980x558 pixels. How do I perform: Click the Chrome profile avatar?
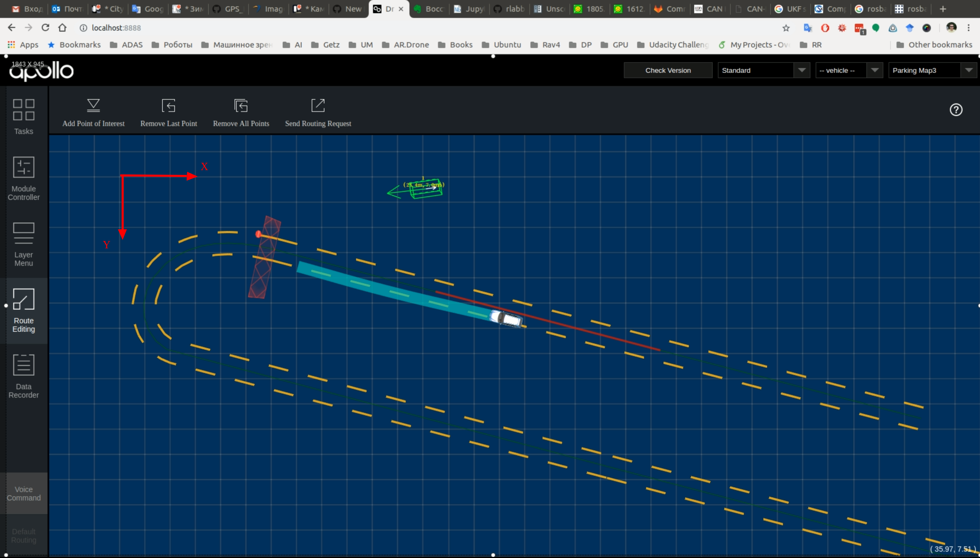[951, 27]
